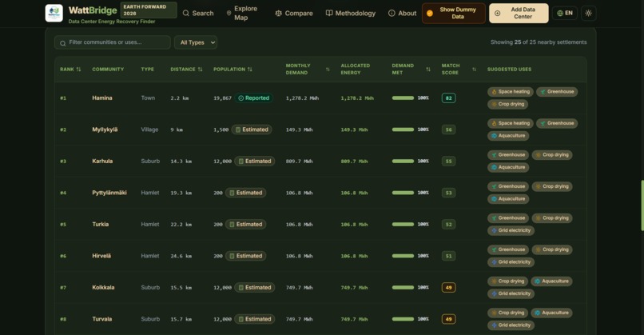Image resolution: width=644 pixels, height=335 pixels.
Task: Click Hamina's 1,278.2 MWh monthly demand
Action: coord(302,98)
